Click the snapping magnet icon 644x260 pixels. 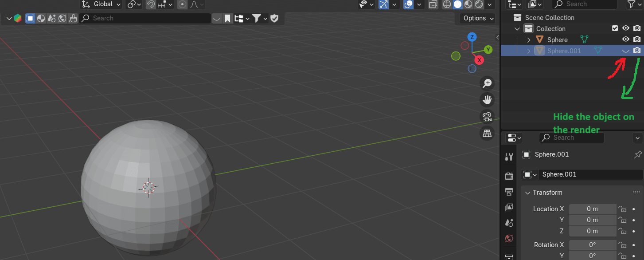(151, 4)
